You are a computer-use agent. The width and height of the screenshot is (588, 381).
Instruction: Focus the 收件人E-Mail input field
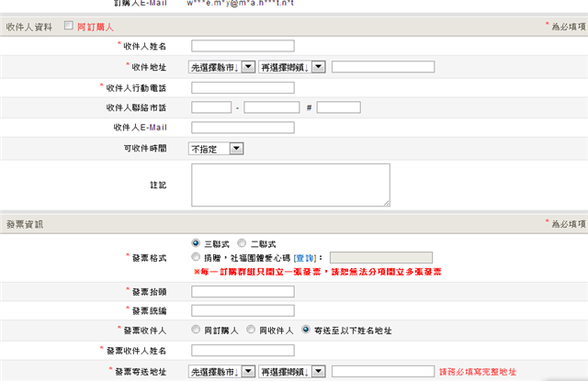tap(243, 128)
